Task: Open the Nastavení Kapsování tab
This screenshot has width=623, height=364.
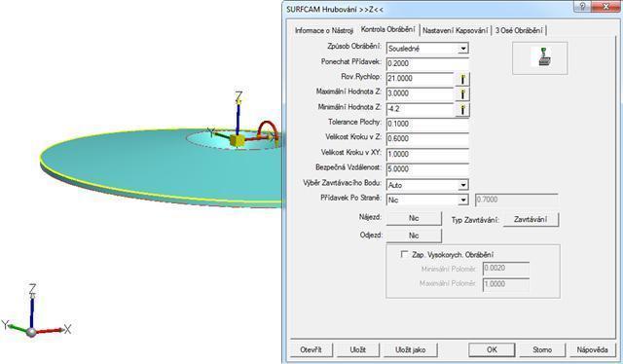Action: (456, 30)
